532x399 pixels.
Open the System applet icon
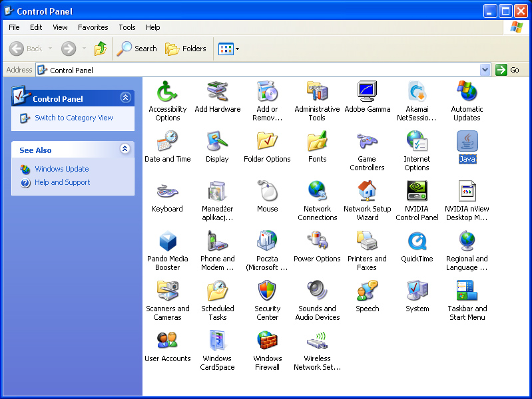coord(417,291)
